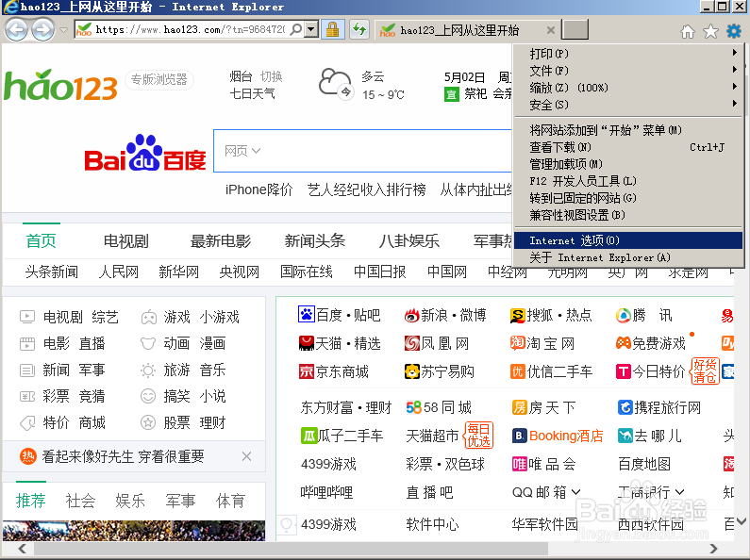Click the Tools gear icon
The height and width of the screenshot is (560, 750).
(x=734, y=31)
